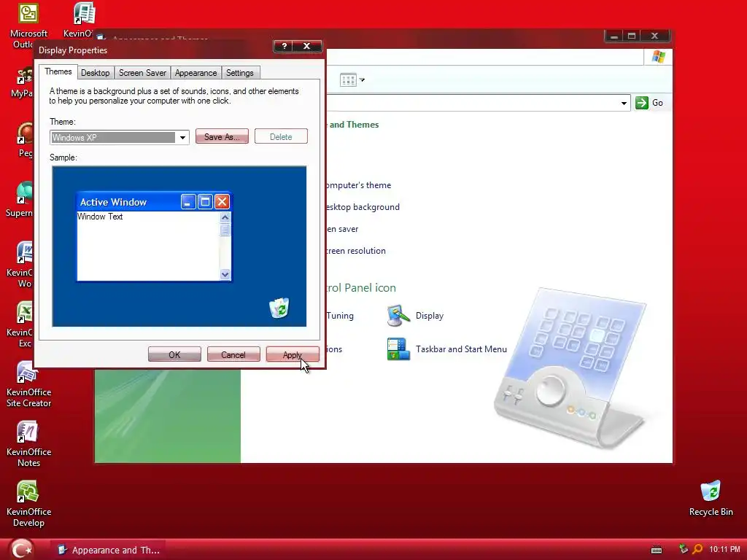This screenshot has height=560, width=747.
Task: Click Appearance and Themes taskbar button
Action: pos(109,550)
